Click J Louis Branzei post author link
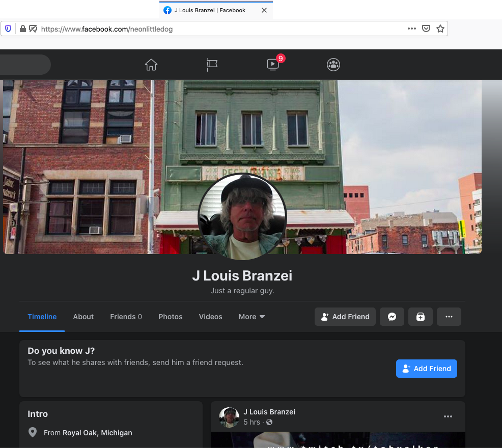This screenshot has width=502, height=448. coord(269,412)
